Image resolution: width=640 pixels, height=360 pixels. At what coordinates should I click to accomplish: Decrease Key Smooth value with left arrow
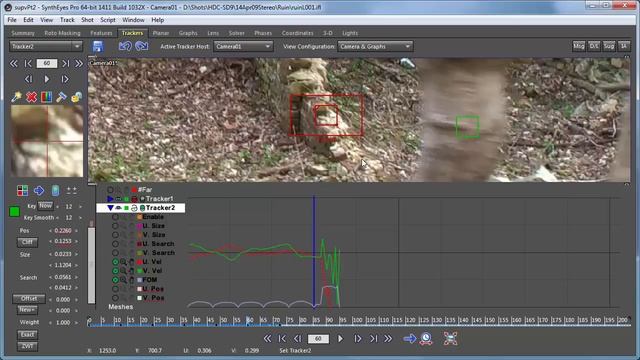click(57, 218)
